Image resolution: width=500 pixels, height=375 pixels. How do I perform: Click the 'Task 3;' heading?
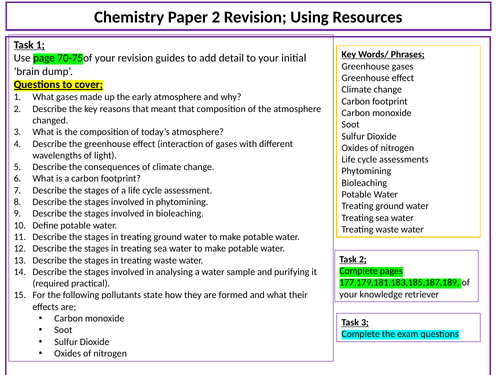tap(355, 322)
